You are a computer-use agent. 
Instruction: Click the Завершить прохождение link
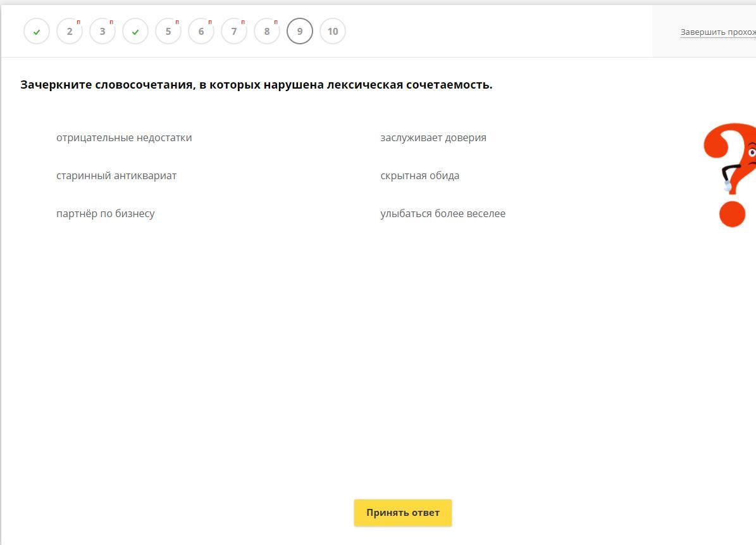718,32
